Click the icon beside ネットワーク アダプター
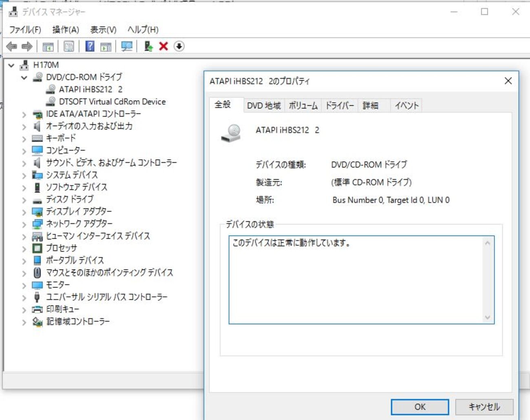This screenshot has height=420, width=530. pos(37,224)
